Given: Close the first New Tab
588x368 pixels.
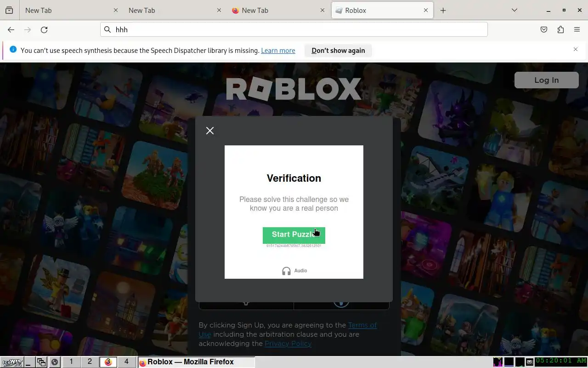Looking at the screenshot, I should [116, 10].
